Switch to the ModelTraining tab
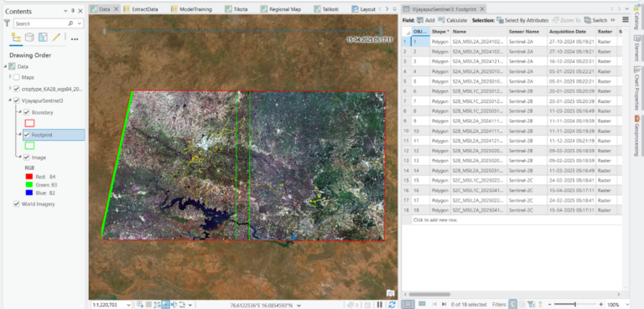This screenshot has height=309, width=644. (x=191, y=8)
